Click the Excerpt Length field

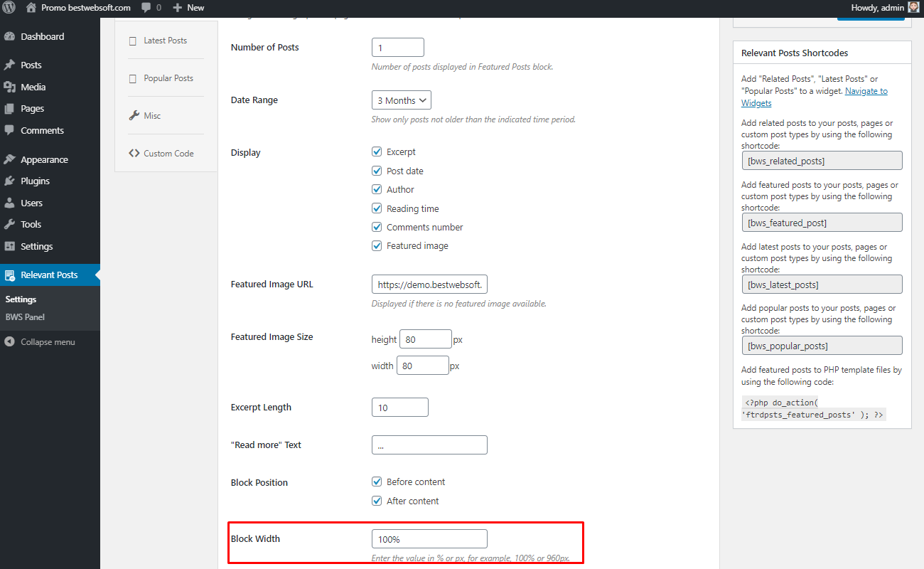400,408
